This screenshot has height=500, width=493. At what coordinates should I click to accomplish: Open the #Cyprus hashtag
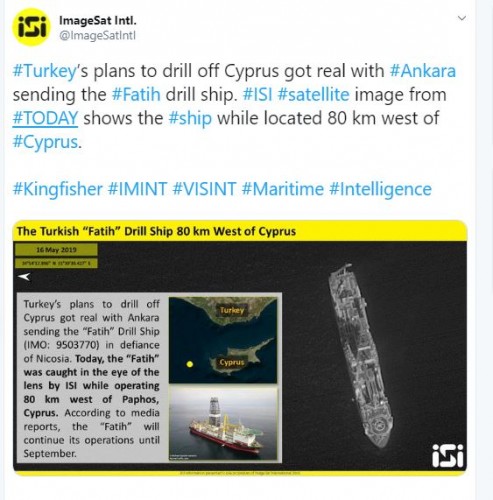click(46, 142)
